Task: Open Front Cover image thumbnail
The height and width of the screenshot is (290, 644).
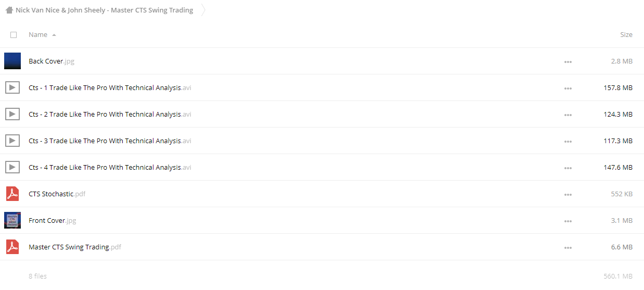Action: tap(12, 220)
